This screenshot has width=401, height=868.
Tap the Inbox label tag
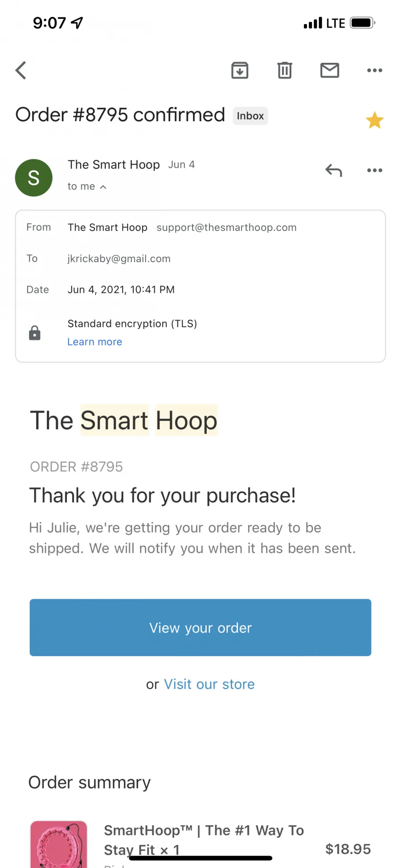[250, 116]
